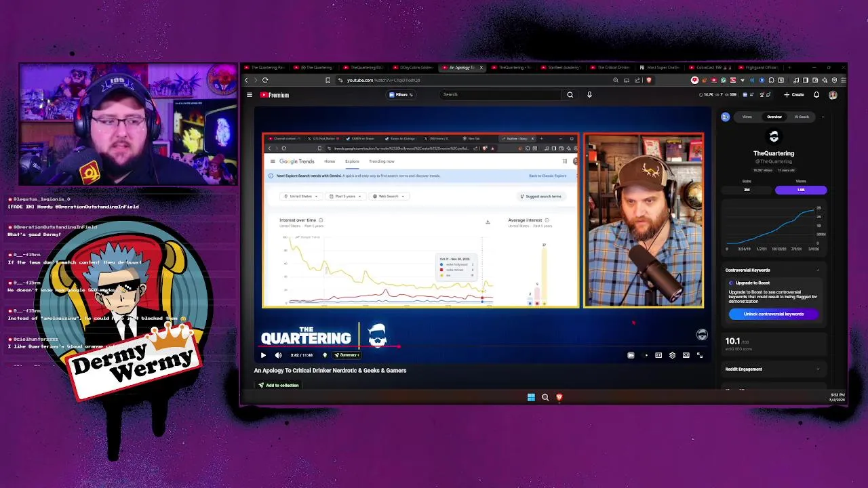Open YouTube notifications bell
The image size is (868, 488).
click(x=816, y=95)
